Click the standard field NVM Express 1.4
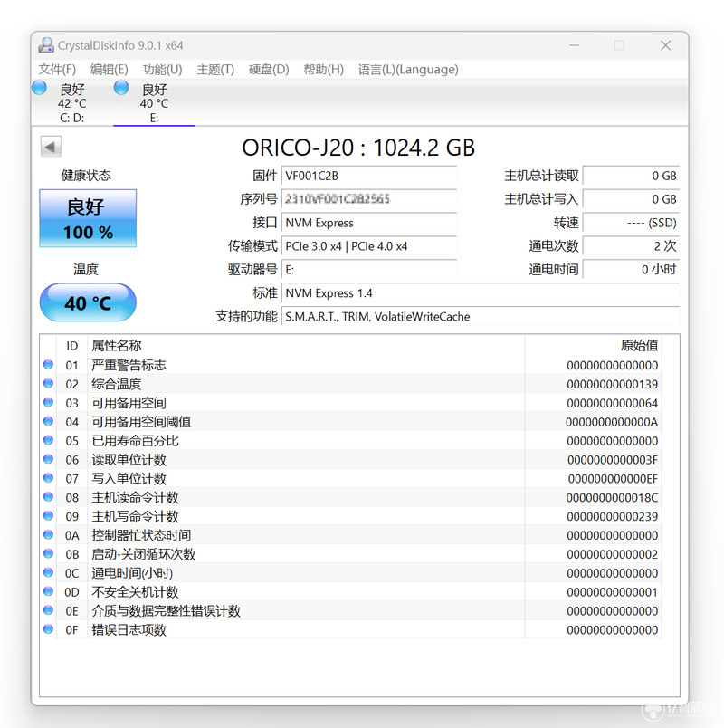The height and width of the screenshot is (728, 724). (481, 293)
